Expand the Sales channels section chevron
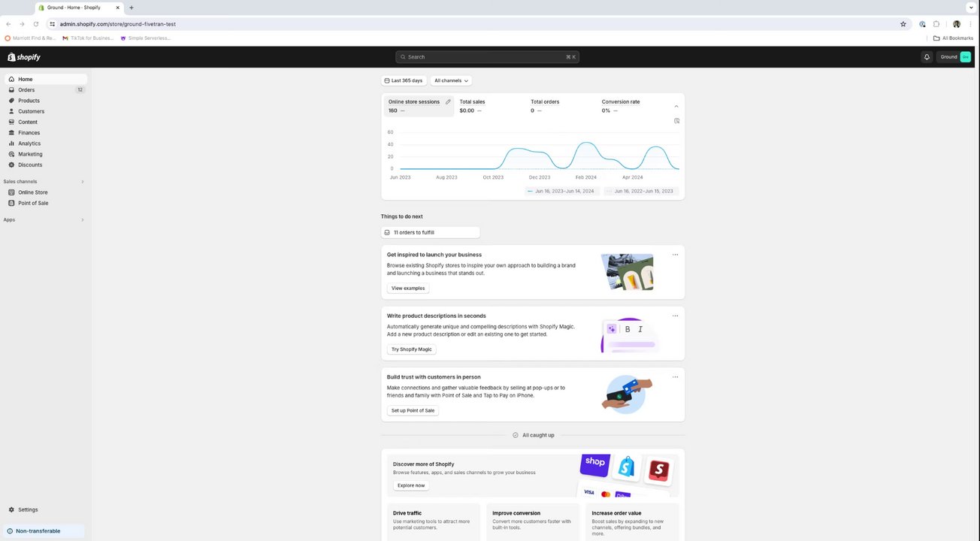980x541 pixels. 83,182
